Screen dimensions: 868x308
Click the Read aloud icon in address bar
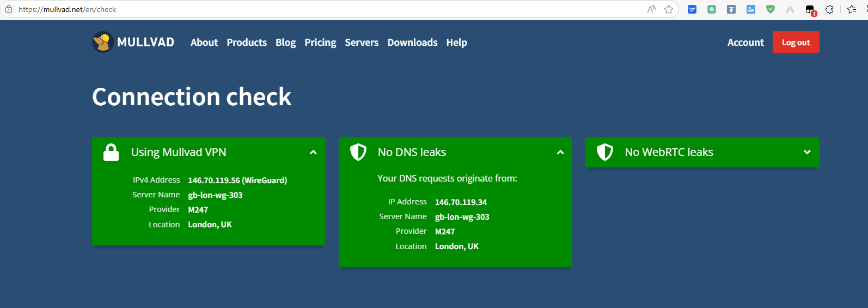pyautogui.click(x=651, y=9)
